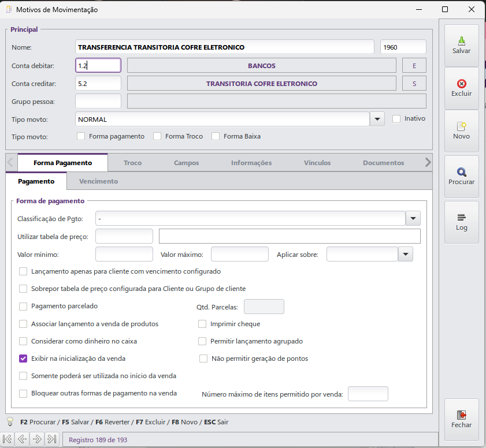The height and width of the screenshot is (448, 486).
Task: Go to the previous record arrow
Action: (23, 439)
